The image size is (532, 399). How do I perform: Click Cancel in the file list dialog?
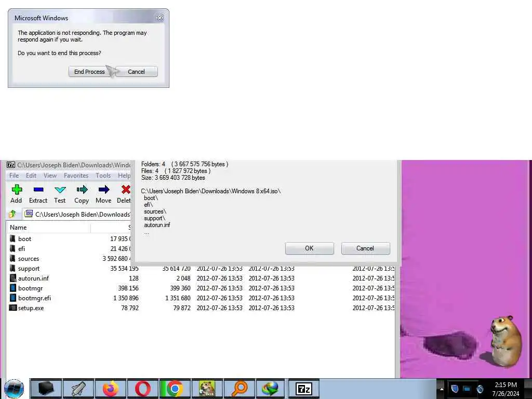[365, 248]
